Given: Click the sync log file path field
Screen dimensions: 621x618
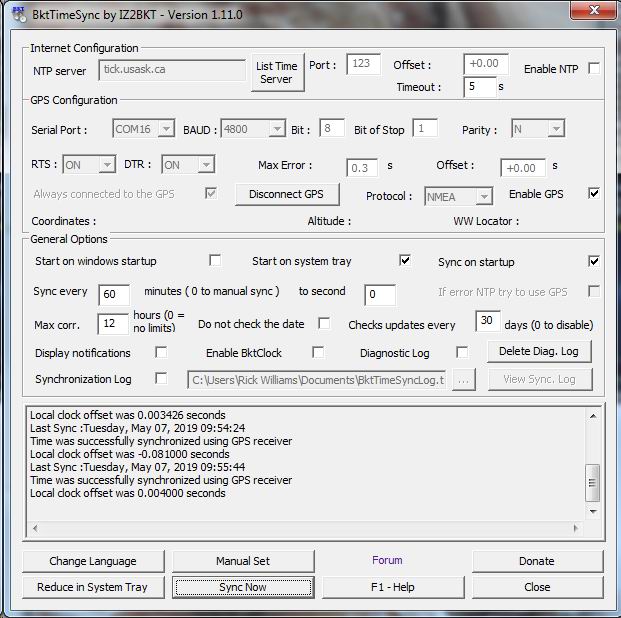Looking at the screenshot, I should (x=316, y=380).
